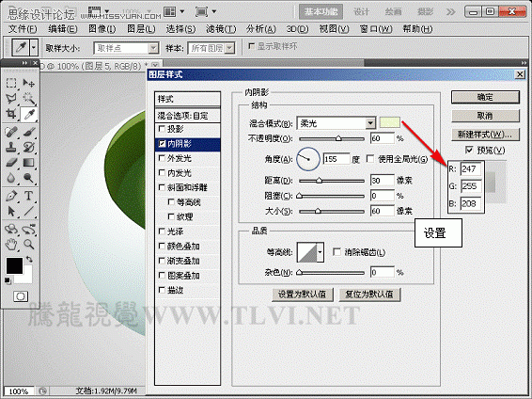Click the 取消 cancel button
The width and height of the screenshot is (532, 399).
coord(485,116)
